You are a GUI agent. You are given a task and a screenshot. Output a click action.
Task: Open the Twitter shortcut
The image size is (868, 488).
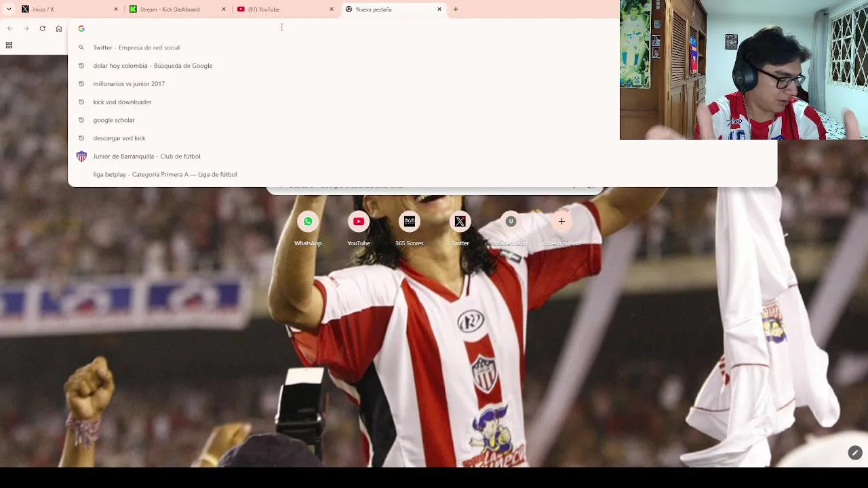point(460,229)
